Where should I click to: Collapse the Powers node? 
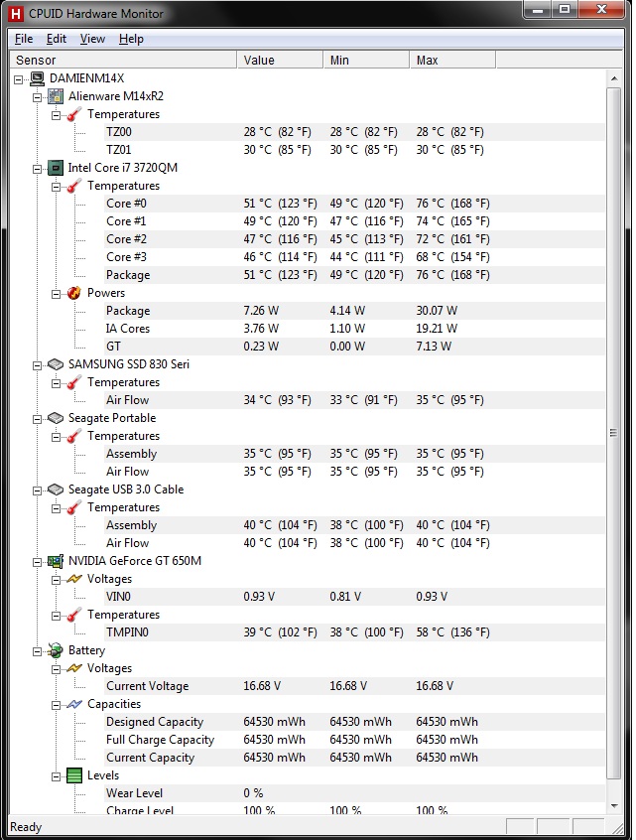coord(56,294)
